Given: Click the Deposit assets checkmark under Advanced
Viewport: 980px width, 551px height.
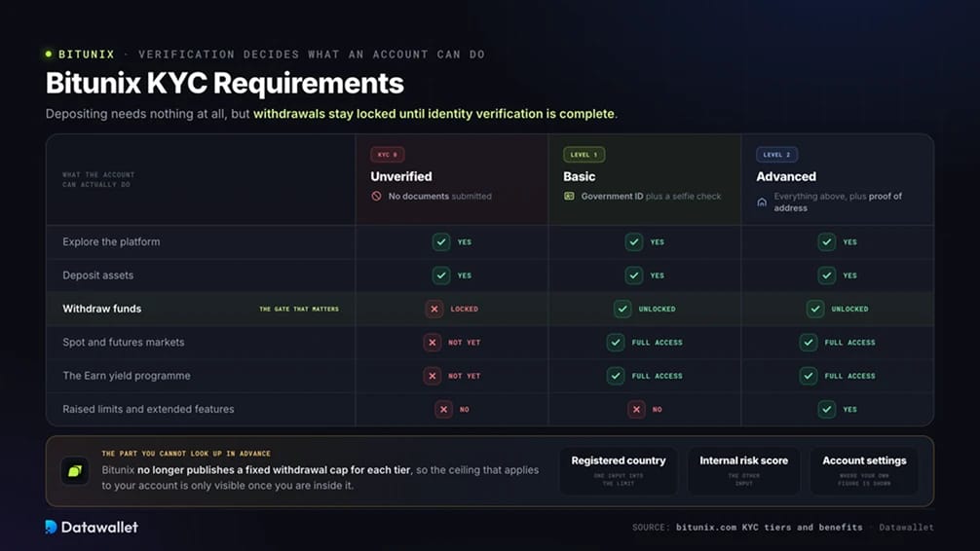Looking at the screenshot, I should [x=827, y=275].
